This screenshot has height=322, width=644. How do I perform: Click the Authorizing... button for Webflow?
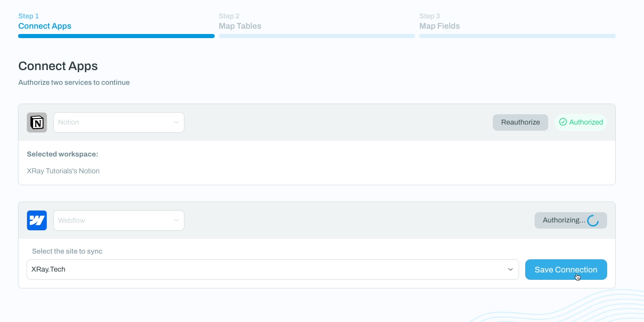point(571,220)
